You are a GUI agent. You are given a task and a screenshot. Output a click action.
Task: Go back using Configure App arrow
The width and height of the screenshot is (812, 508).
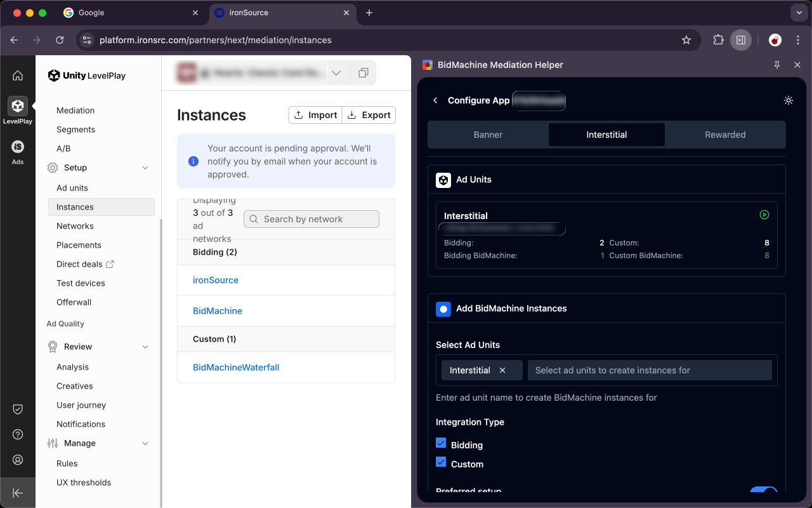tap(435, 100)
